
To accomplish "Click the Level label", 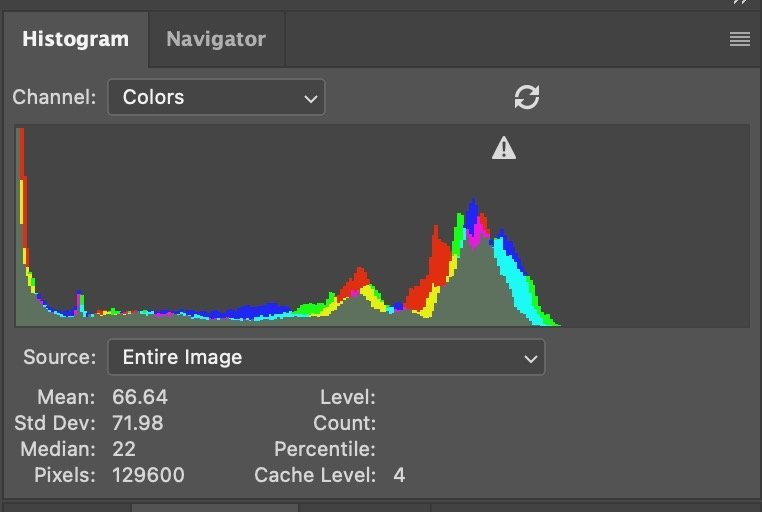I will coord(347,397).
